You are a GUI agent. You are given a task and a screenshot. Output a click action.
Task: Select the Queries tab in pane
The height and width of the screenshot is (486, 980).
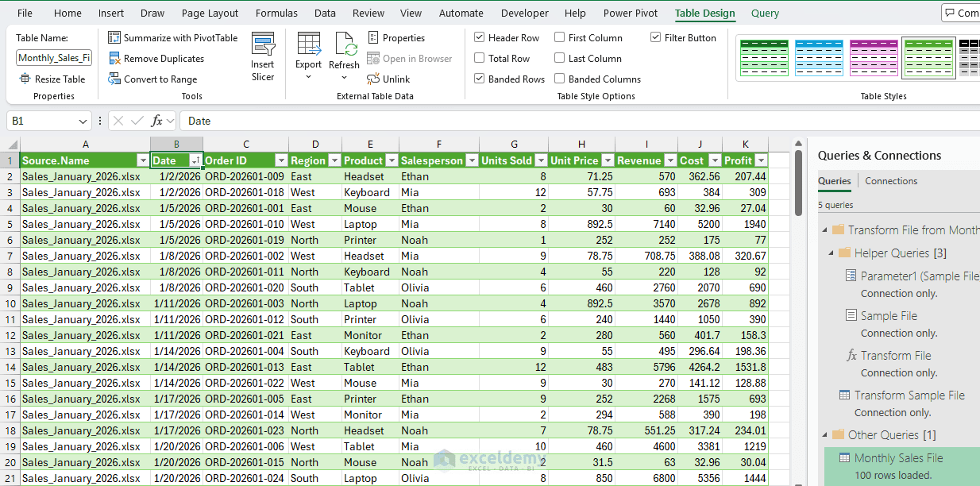pos(834,181)
